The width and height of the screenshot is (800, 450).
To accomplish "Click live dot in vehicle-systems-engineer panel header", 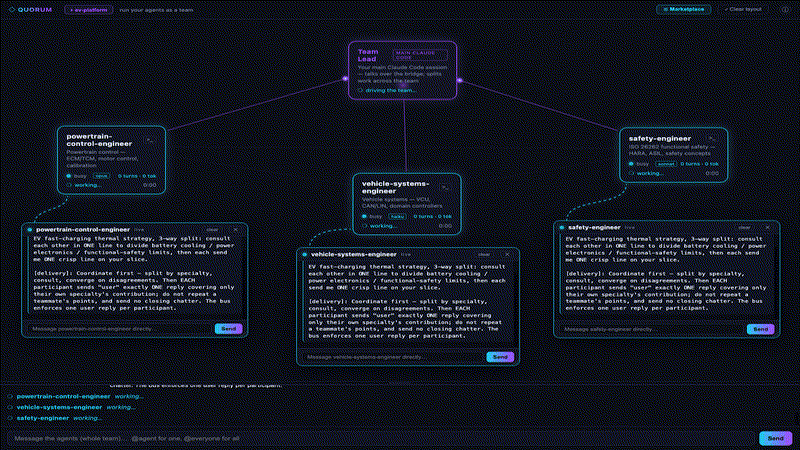I will click(305, 254).
